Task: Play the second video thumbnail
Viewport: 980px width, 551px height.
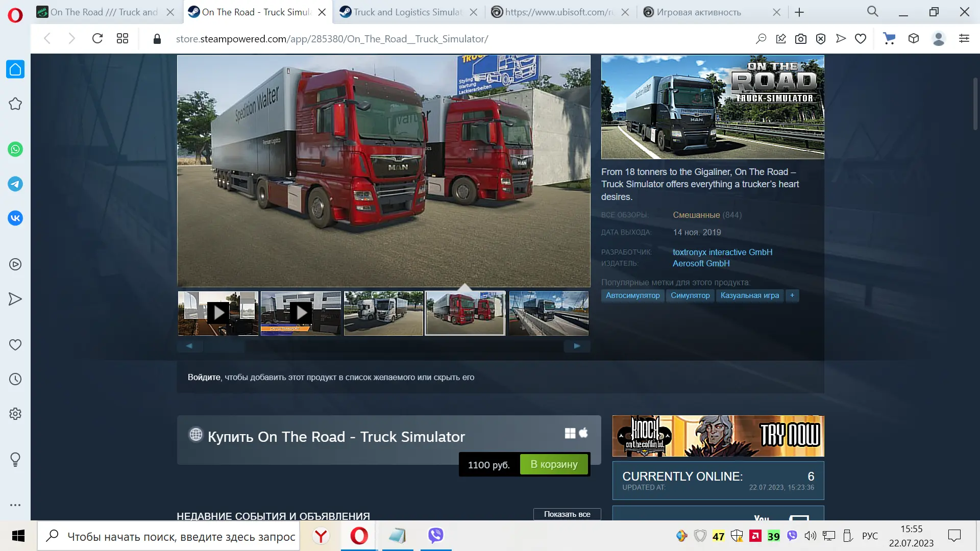Action: coord(301,313)
